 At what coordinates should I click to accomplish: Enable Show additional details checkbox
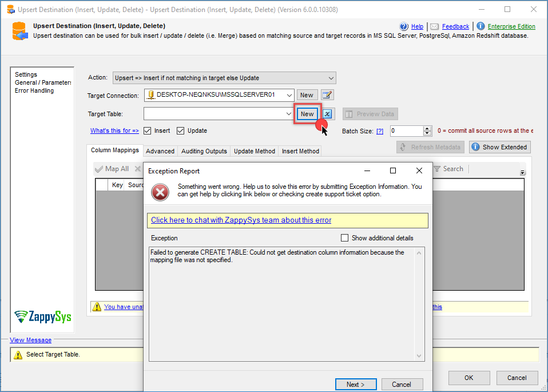[344, 238]
